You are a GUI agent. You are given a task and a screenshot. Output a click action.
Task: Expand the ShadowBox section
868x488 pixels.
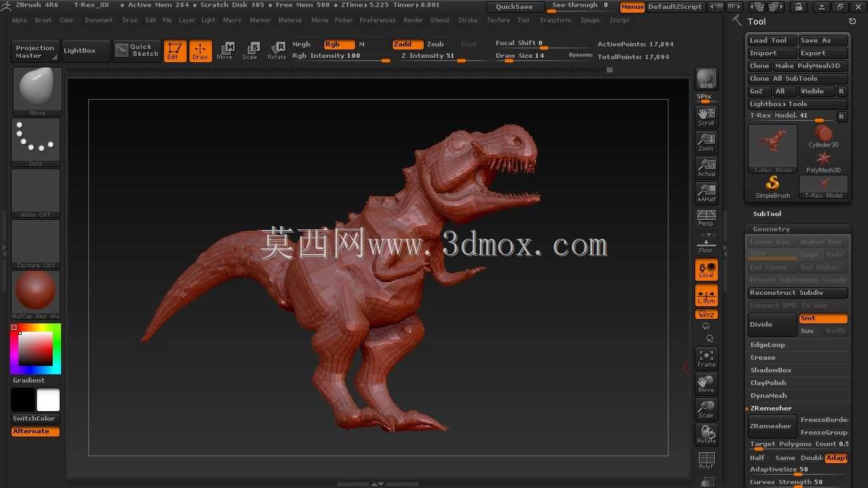[771, 370]
